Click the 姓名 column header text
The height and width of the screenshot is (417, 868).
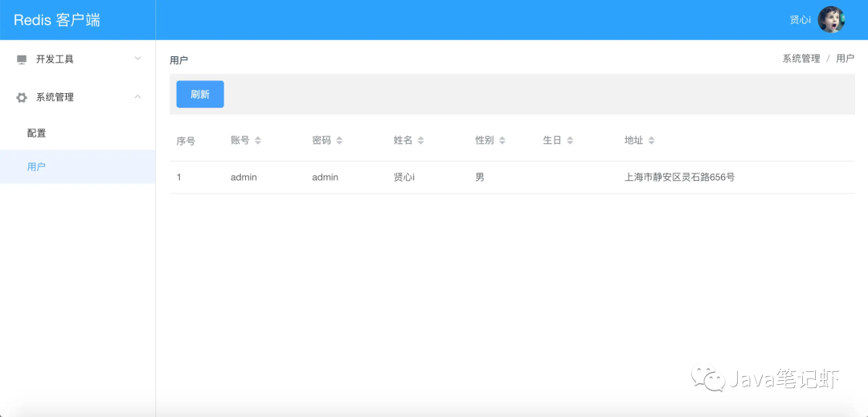(x=403, y=141)
